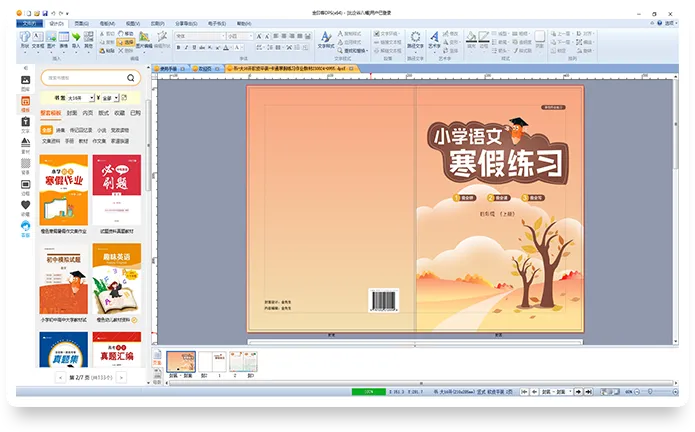Switch to the 封面 template tab

pyautogui.click(x=72, y=114)
